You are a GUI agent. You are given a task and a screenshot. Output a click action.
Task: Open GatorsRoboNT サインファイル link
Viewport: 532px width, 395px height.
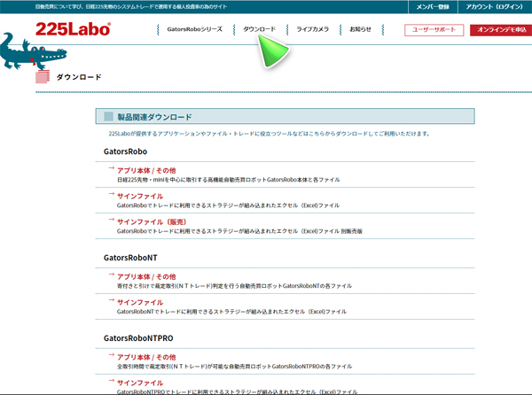140,302
